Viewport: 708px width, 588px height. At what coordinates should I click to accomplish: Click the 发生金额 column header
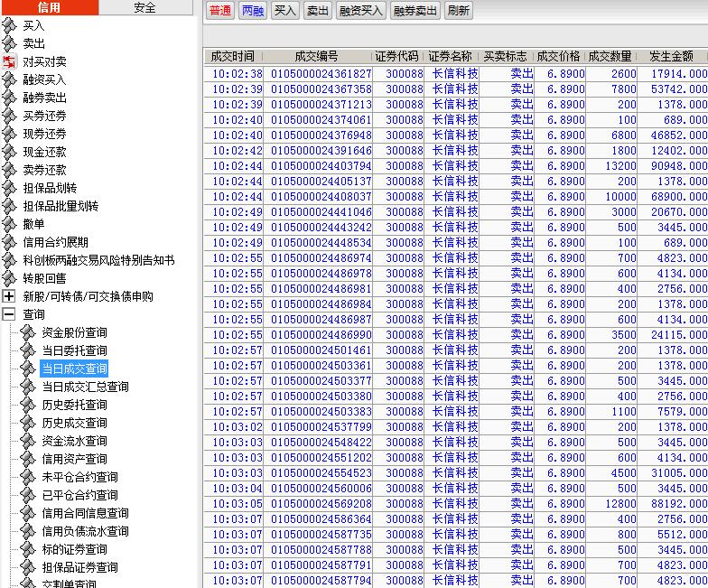pyautogui.click(x=672, y=56)
